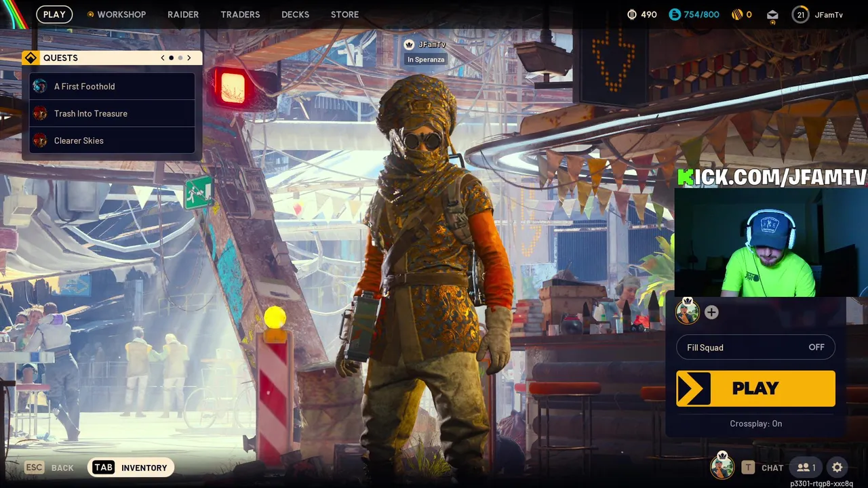Click the crown icon above the character

coord(409,44)
